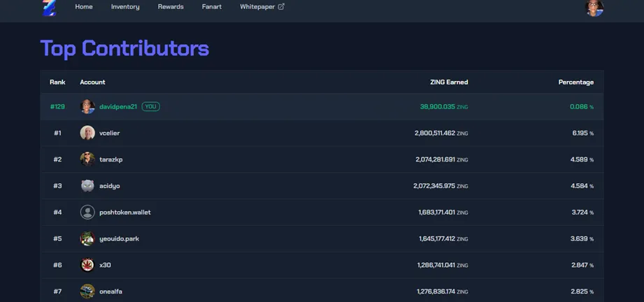
Task: Click the external link icon beside Whitepaper
Action: tap(281, 6)
